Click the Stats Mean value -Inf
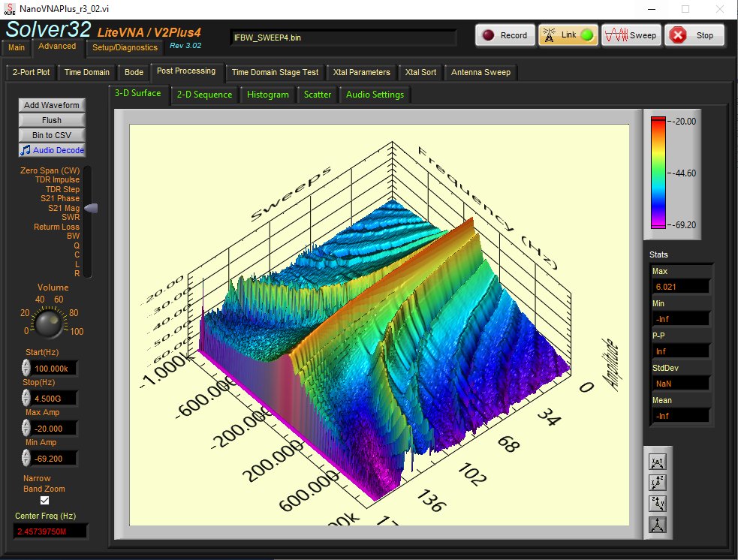 [680, 416]
